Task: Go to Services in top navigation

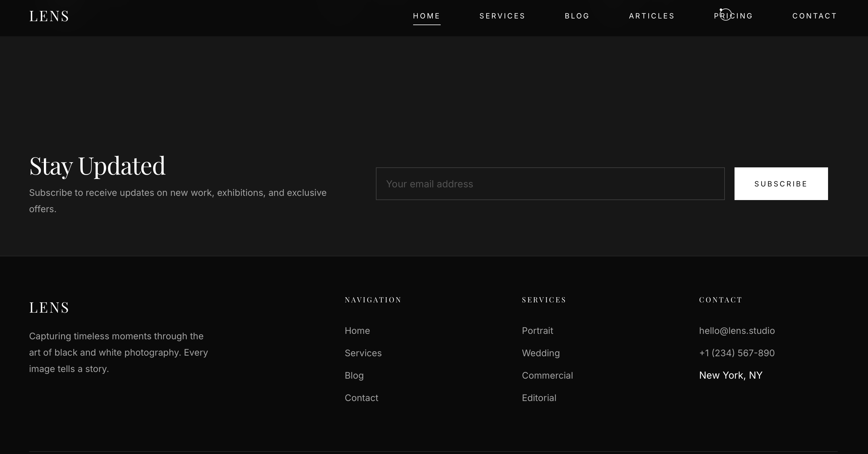Action: [502, 16]
